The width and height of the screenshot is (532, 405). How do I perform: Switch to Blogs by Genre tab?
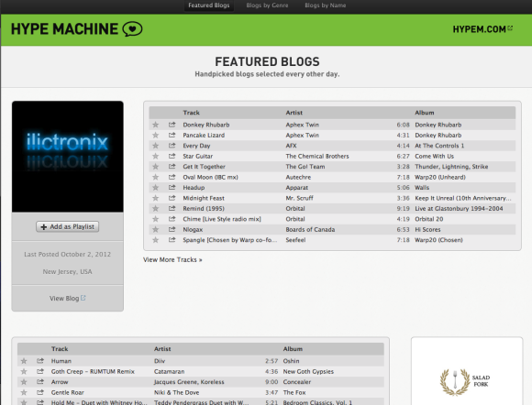click(x=267, y=5)
